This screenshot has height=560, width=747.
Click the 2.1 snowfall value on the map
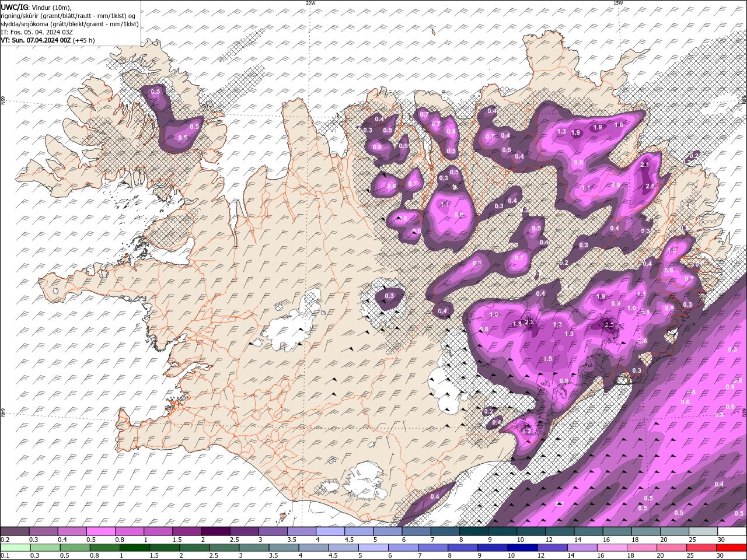pyautogui.click(x=645, y=165)
